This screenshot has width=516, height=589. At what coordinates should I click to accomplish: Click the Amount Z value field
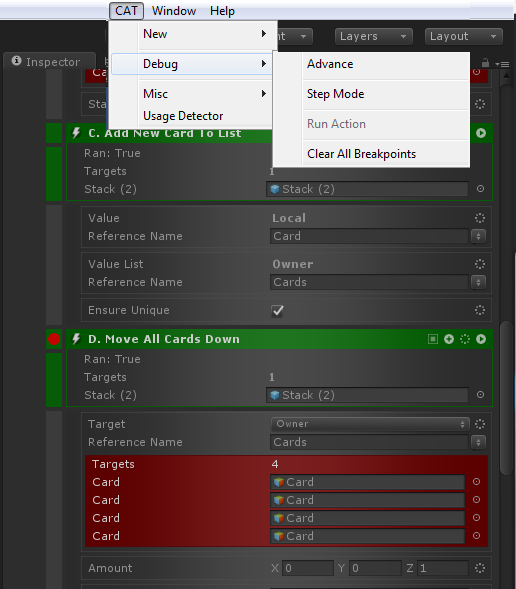(443, 568)
